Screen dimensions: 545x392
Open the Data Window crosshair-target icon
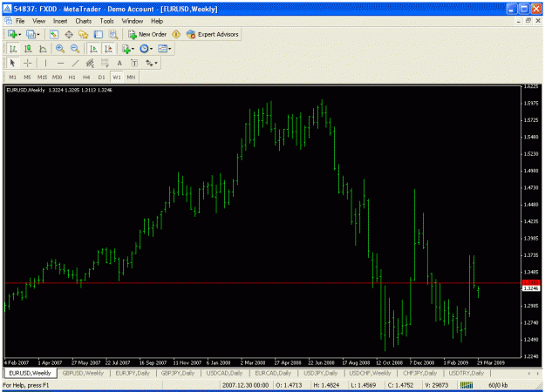[69, 34]
